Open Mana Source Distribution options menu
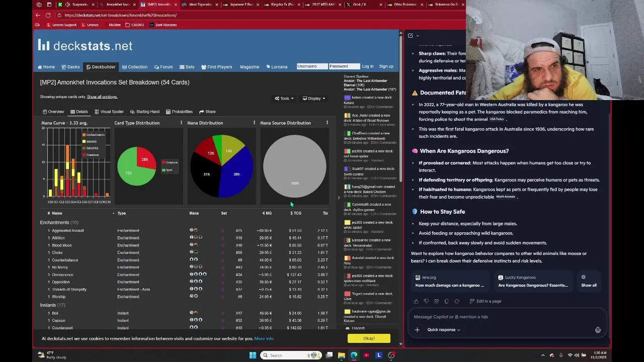The image size is (644, 362). pyautogui.click(x=327, y=123)
